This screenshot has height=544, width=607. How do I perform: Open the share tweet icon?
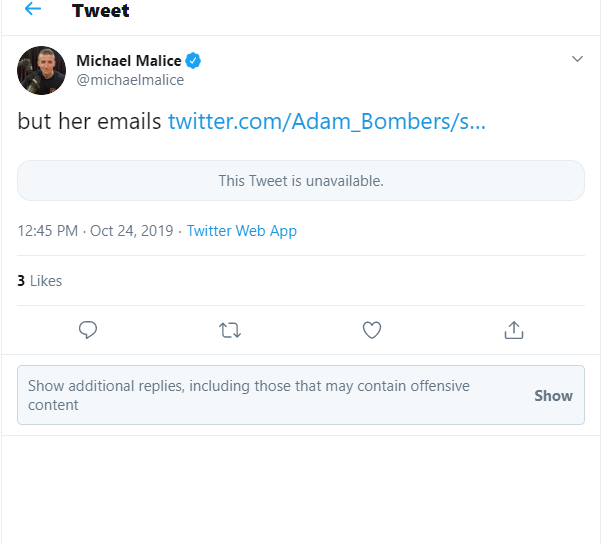pyautogui.click(x=514, y=330)
